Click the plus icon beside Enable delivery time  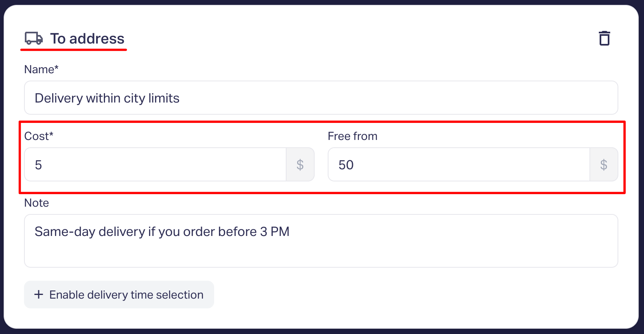[39, 294]
